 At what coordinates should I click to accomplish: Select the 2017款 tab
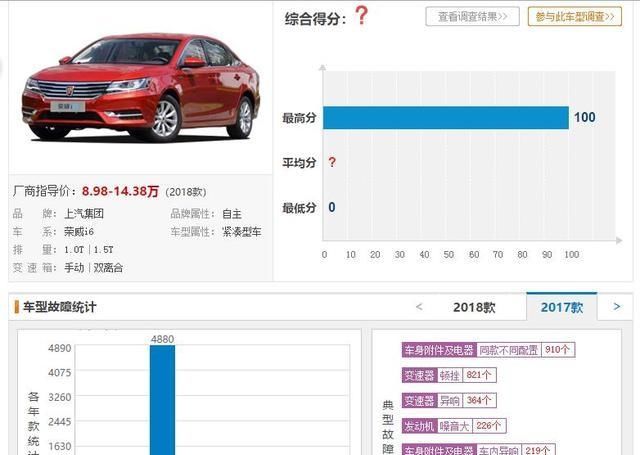coord(562,307)
